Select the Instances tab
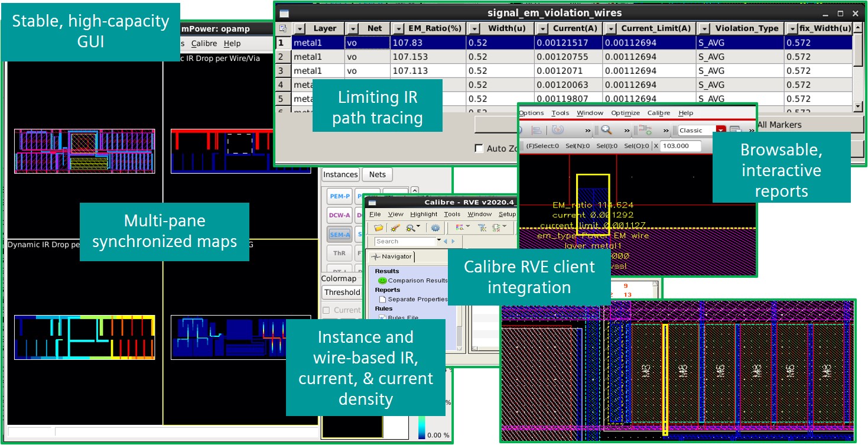Screen dimensions: 868x445 [x=340, y=174]
